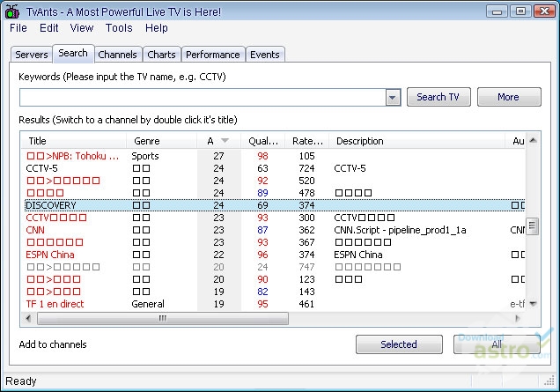Select the NPB: Tohoku row
The height and width of the screenshot is (392, 560).
coord(275,156)
